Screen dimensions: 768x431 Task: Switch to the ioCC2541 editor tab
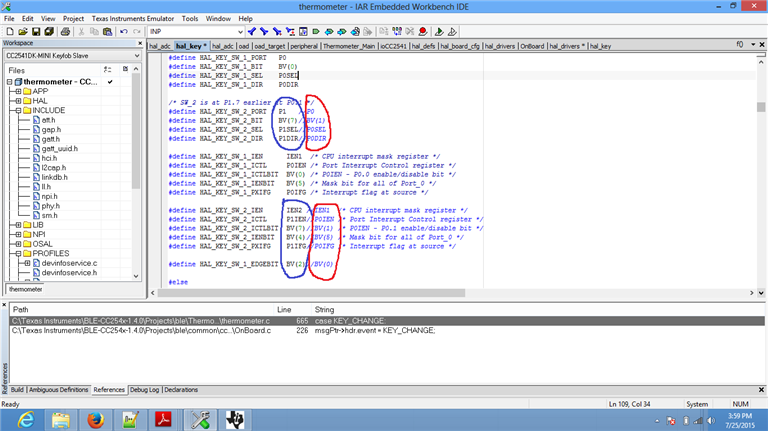pyautogui.click(x=393, y=46)
